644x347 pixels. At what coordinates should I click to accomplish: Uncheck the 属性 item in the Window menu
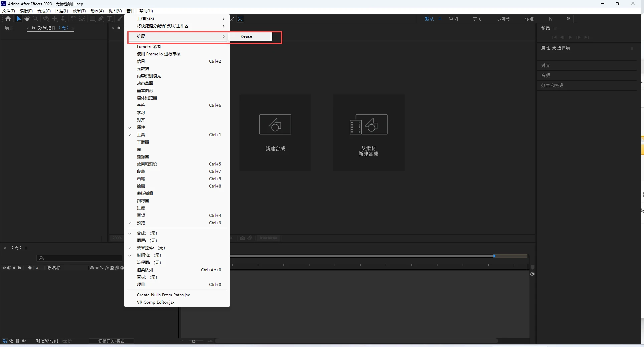[140, 127]
